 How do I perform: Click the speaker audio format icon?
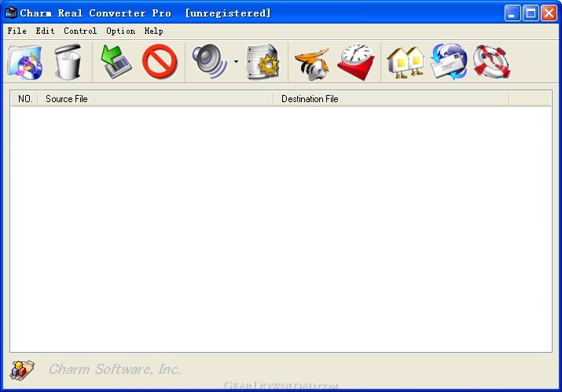(210, 61)
